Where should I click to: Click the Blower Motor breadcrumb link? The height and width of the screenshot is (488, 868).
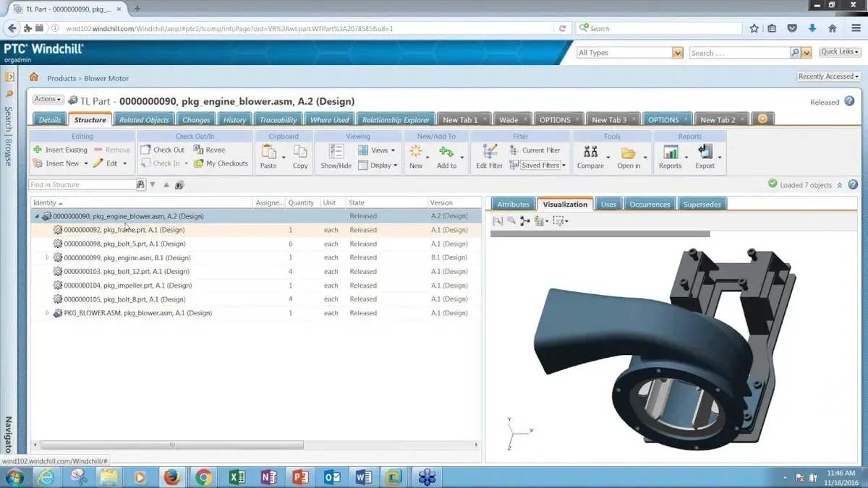pyautogui.click(x=106, y=78)
